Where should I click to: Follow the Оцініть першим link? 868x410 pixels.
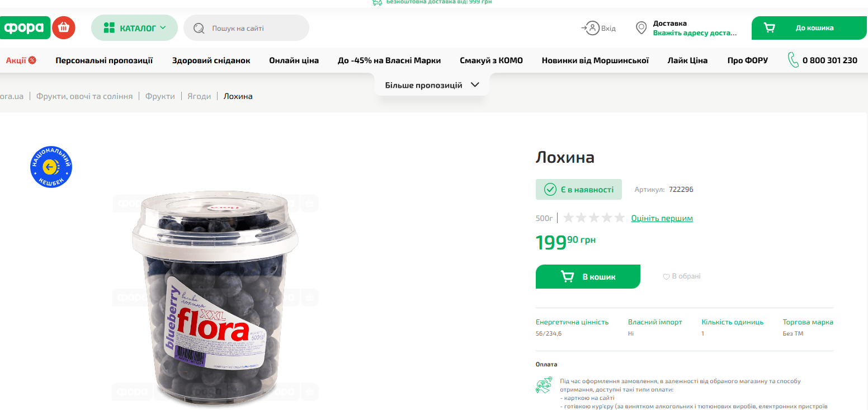(x=662, y=218)
